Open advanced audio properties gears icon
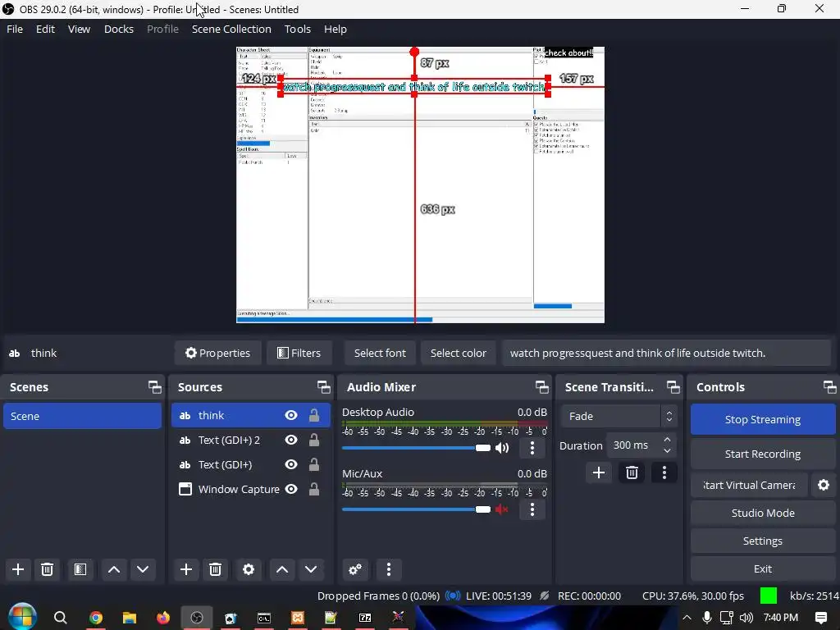 click(x=354, y=569)
